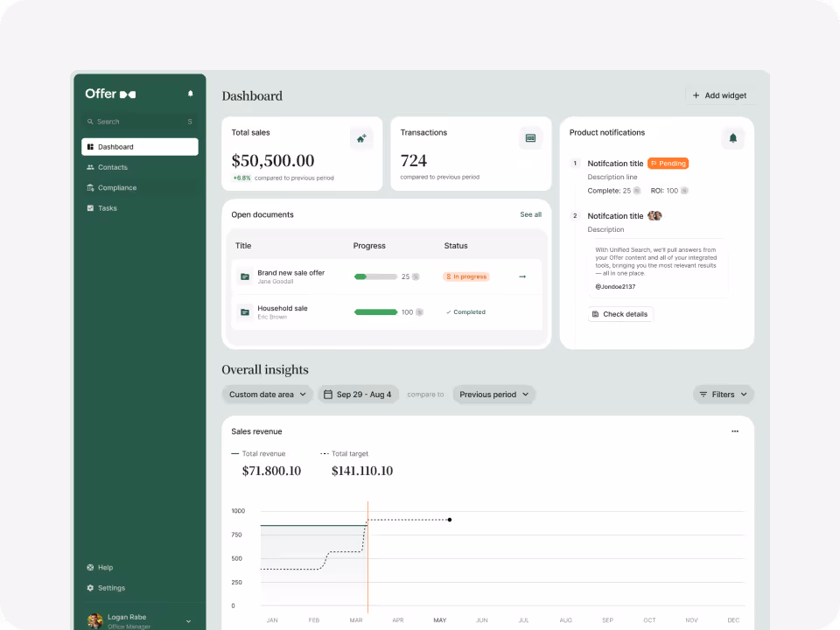Click the Household sale progress bar
This screenshot has width=840, height=630.
tap(375, 311)
